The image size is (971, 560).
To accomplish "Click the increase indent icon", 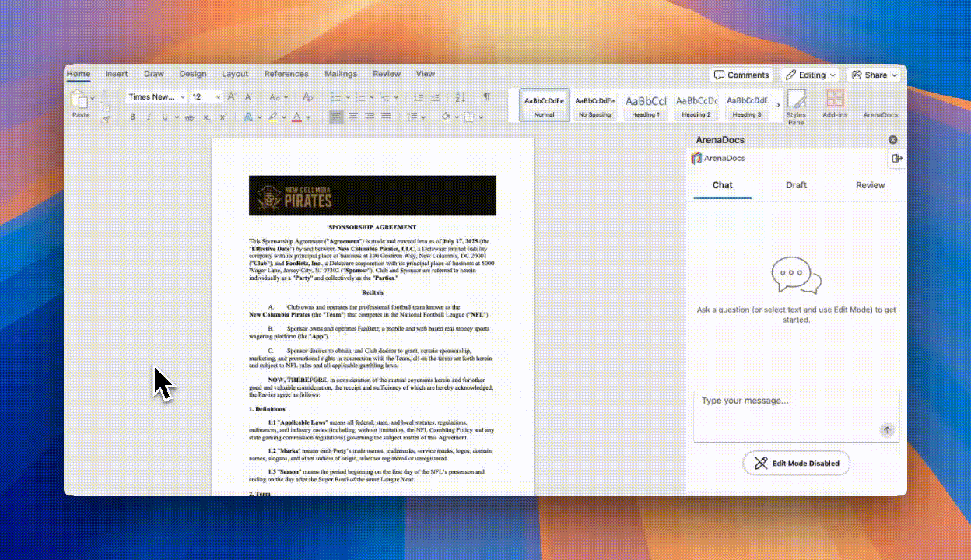I will [x=434, y=96].
